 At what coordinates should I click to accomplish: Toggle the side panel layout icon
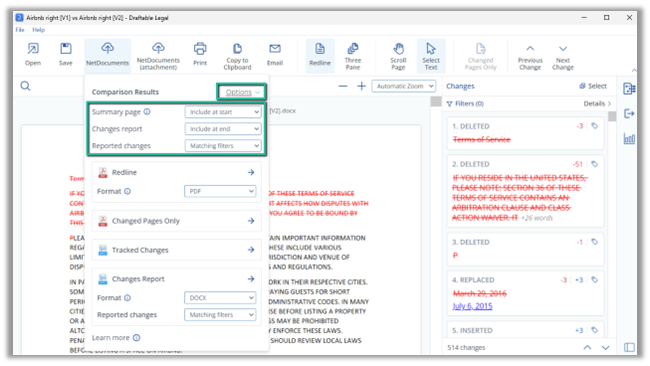point(629,347)
